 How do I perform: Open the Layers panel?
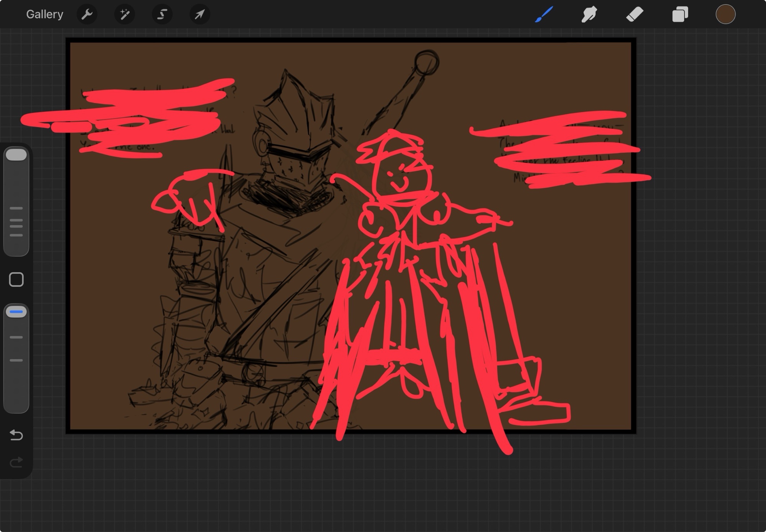[x=680, y=15]
